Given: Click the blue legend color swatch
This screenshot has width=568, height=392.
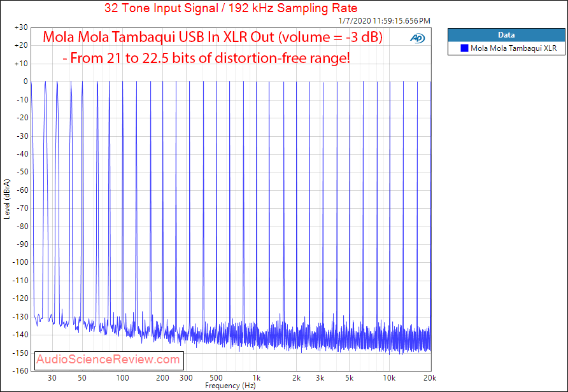Looking at the screenshot, I should (464, 48).
